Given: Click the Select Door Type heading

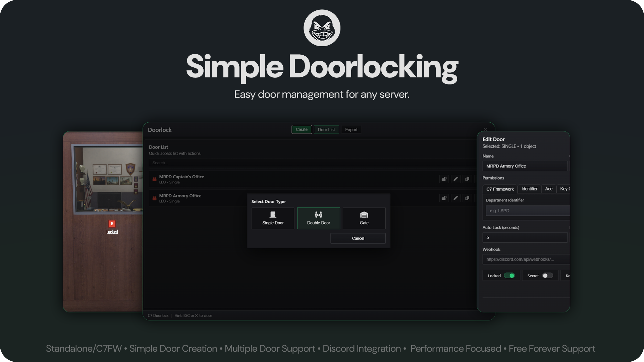Looking at the screenshot, I should [x=268, y=201].
